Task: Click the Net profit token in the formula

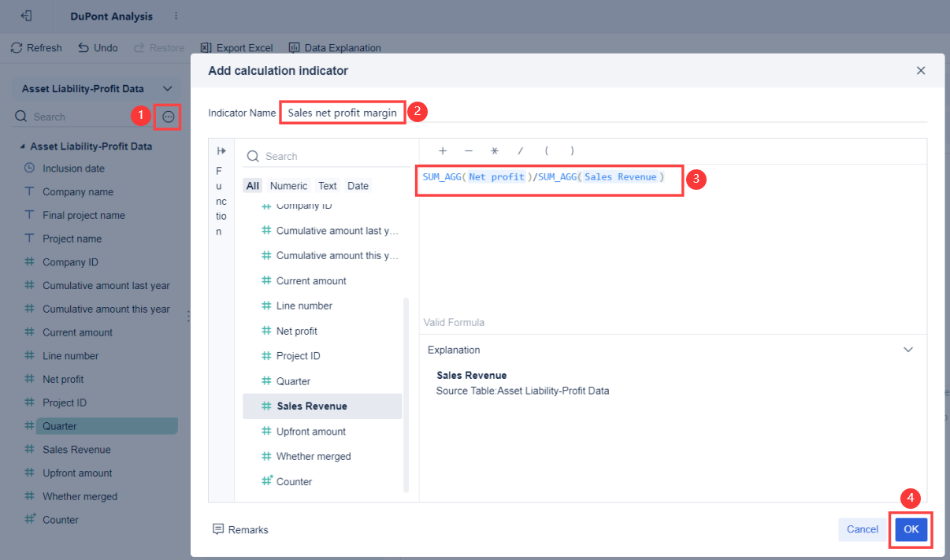Action: click(x=496, y=177)
